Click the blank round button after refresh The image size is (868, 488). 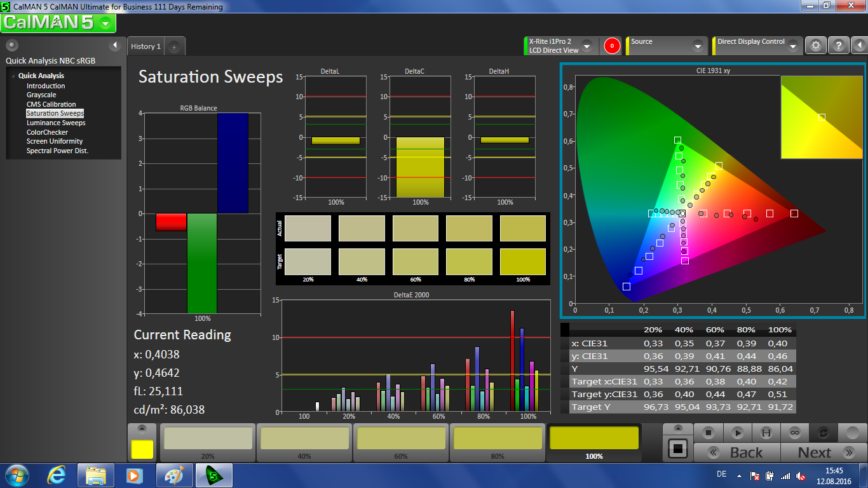pos(852,433)
